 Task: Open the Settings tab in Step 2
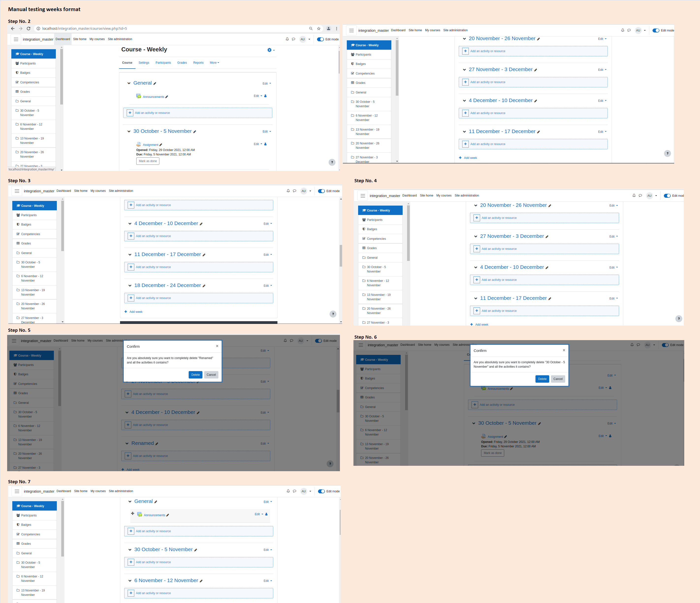(144, 62)
